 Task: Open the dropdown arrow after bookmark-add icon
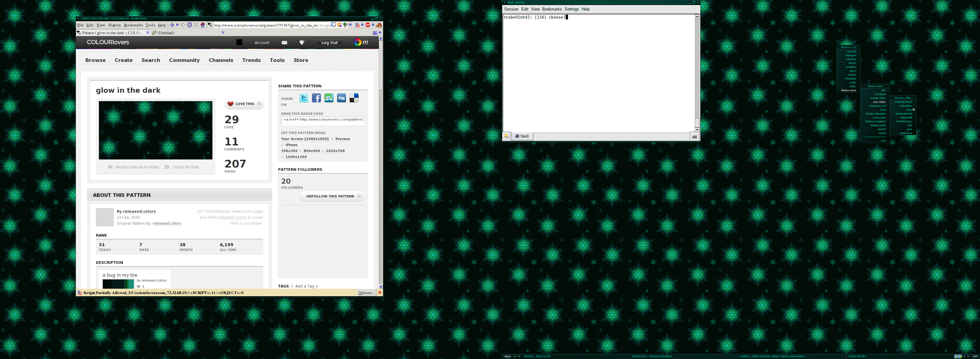(x=350, y=25)
